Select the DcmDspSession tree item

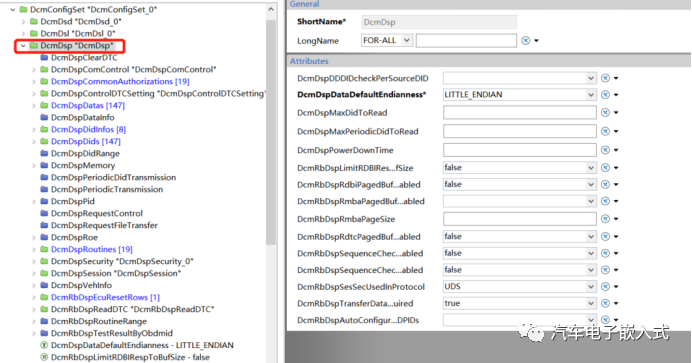pos(116,273)
